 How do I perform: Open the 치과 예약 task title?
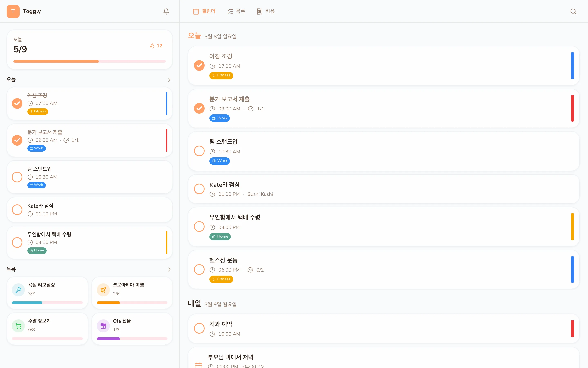(221, 324)
